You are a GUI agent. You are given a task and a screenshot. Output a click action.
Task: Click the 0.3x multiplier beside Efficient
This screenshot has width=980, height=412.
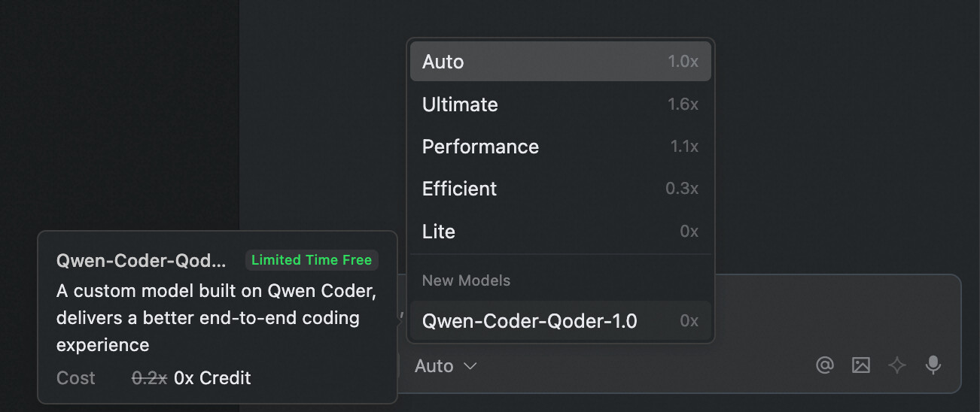point(682,189)
